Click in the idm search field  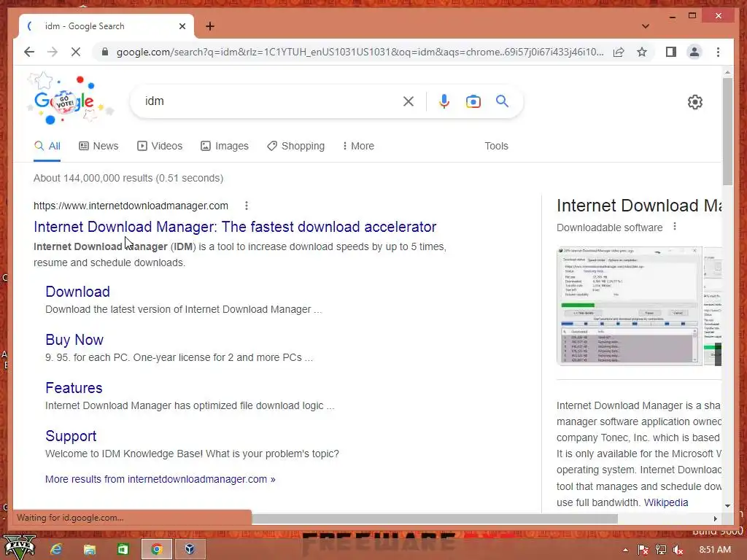point(269,101)
